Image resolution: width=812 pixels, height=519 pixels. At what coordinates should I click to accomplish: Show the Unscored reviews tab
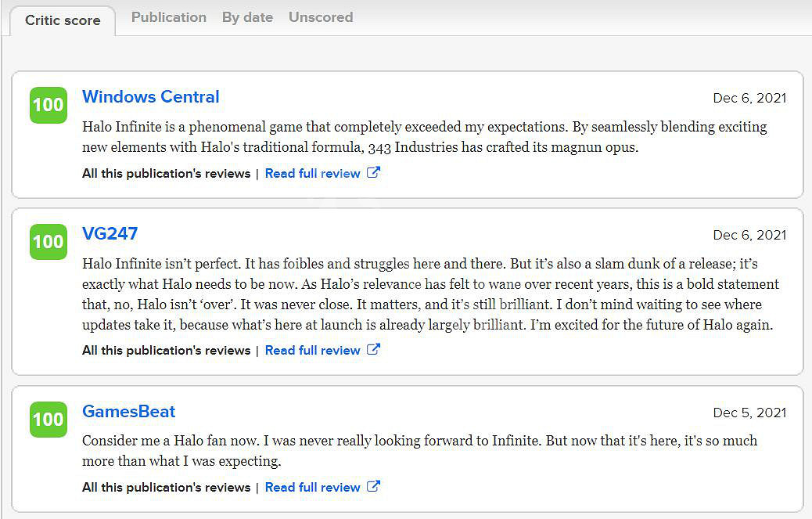(x=321, y=17)
